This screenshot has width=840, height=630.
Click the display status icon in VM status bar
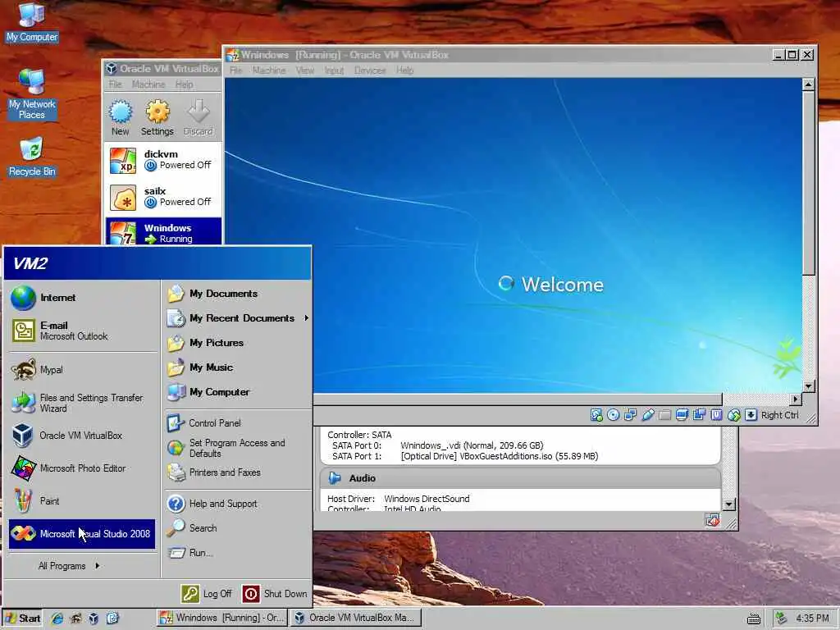(x=682, y=414)
